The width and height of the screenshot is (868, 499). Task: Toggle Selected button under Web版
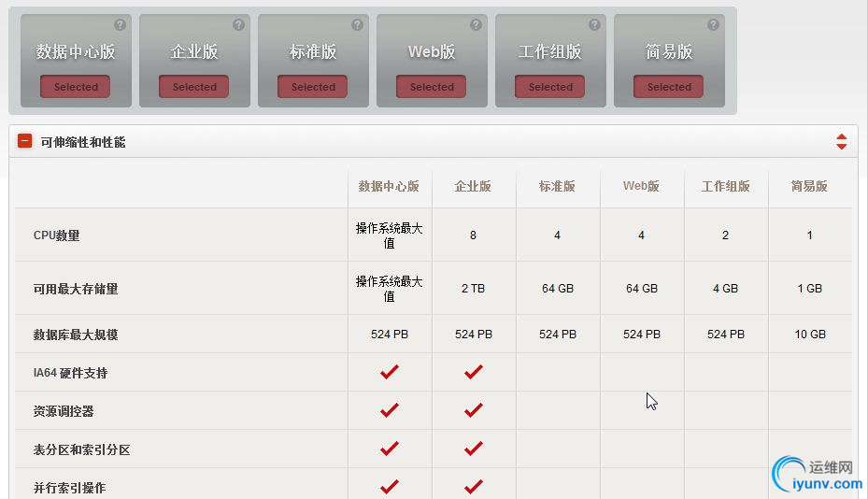(x=432, y=87)
